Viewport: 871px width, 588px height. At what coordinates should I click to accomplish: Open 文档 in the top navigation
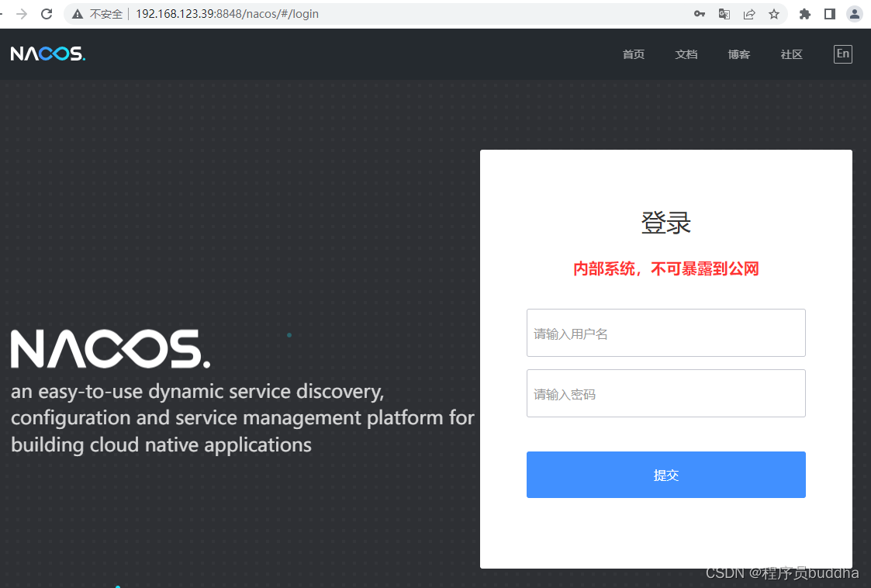[686, 54]
